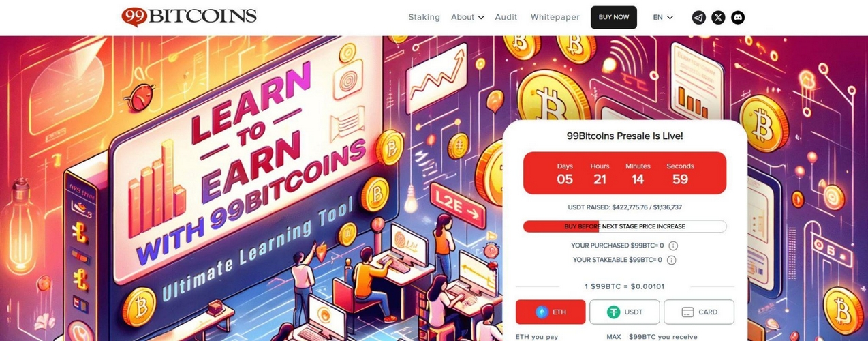The width and height of the screenshot is (868, 341).
Task: Open the EN language dropdown
Action: [663, 17]
